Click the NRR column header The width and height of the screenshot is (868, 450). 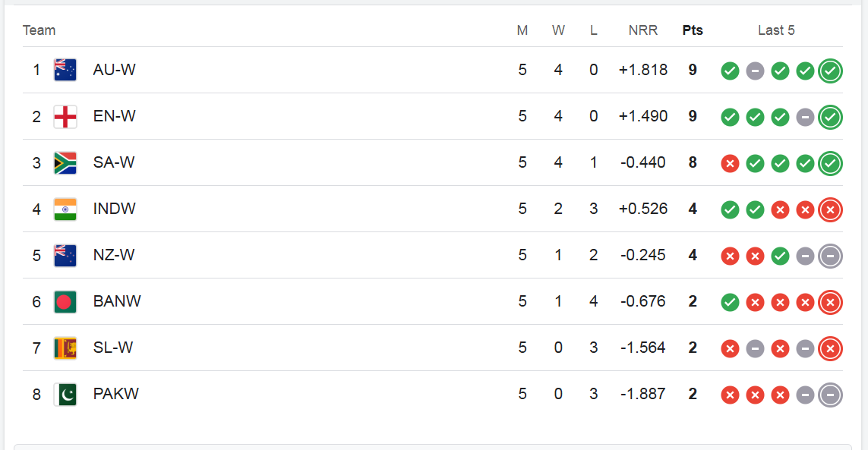point(643,30)
